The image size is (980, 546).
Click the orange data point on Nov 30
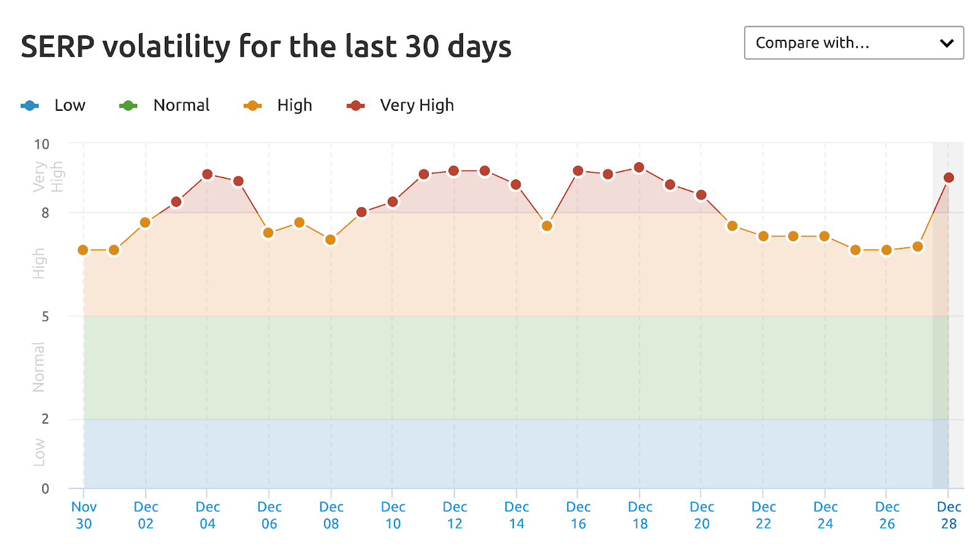(83, 249)
